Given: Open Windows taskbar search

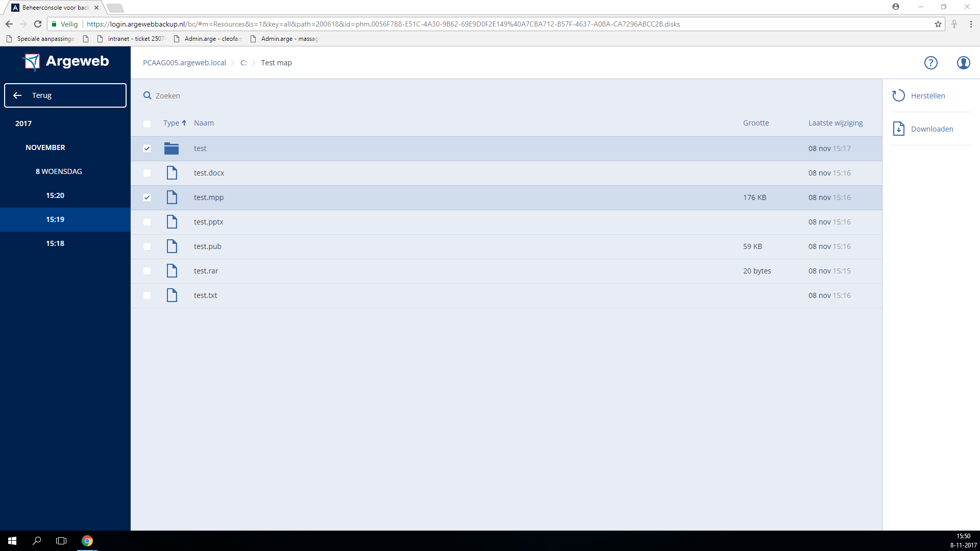Looking at the screenshot, I should pos(37,541).
